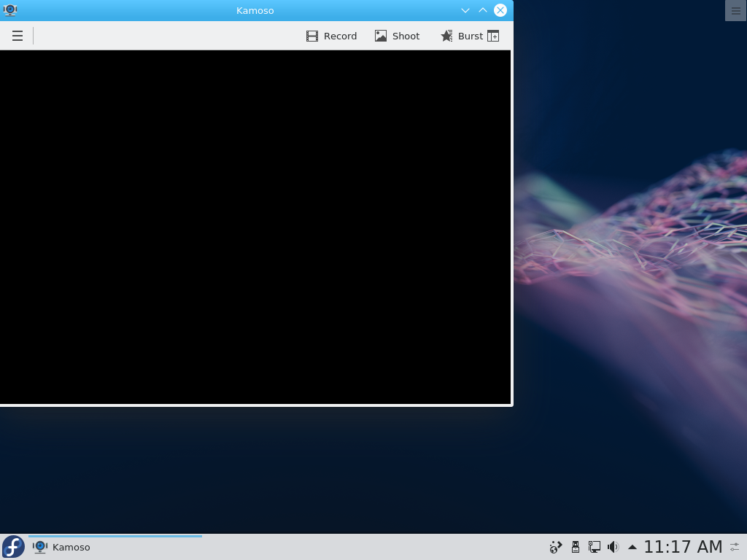Activate Burst capture mode

coord(462,36)
